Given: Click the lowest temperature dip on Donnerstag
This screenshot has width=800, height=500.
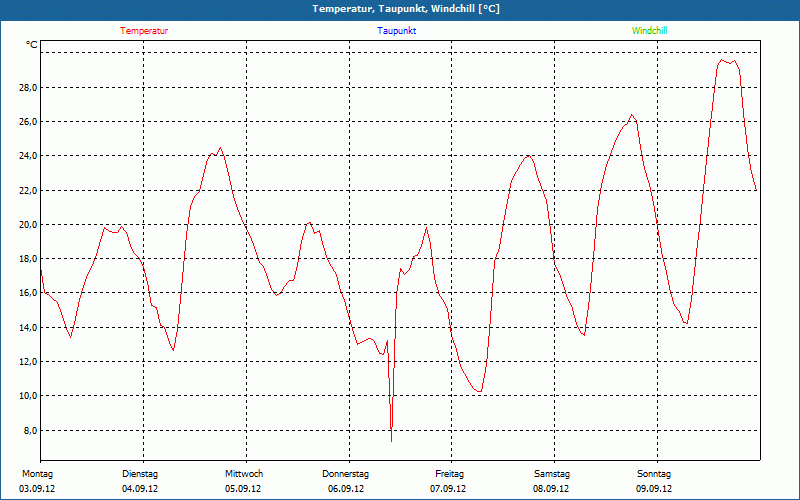Looking at the screenshot, I should 391,441.
